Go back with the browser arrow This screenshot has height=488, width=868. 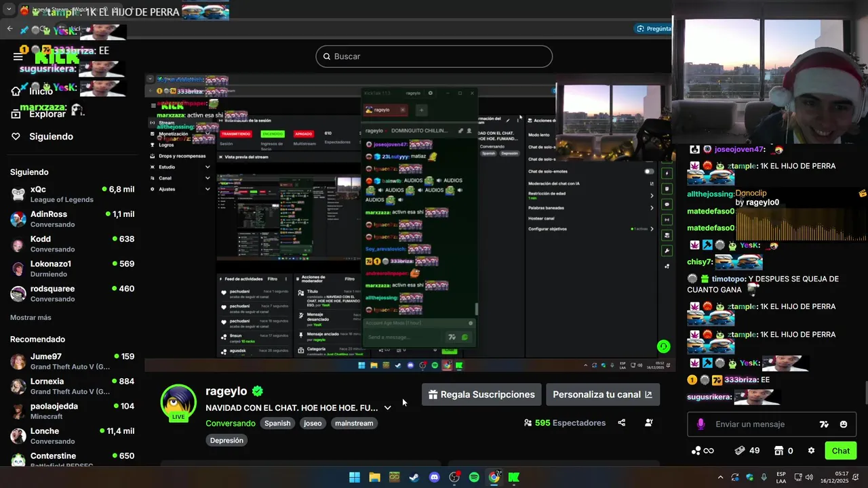coord(9,28)
